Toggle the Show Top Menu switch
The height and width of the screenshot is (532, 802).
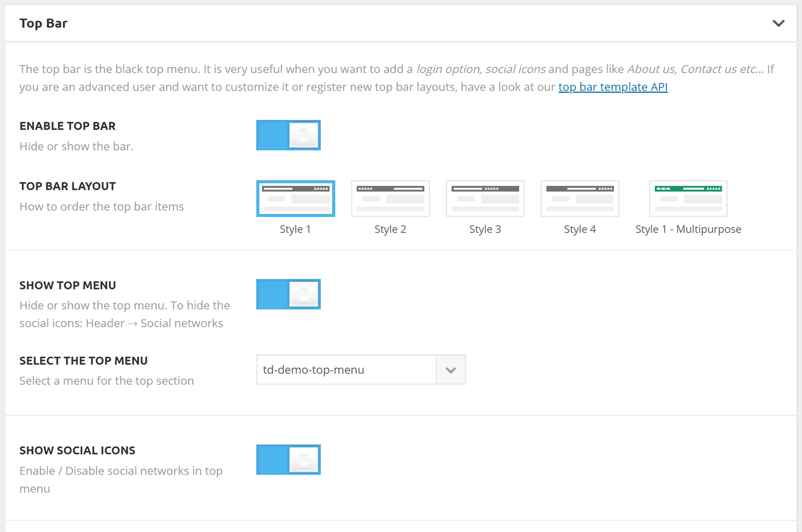pyautogui.click(x=288, y=295)
